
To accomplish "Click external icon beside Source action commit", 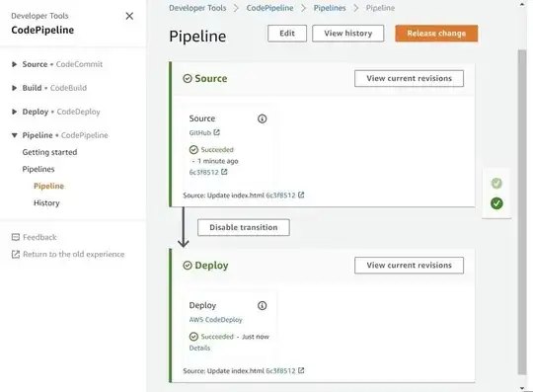I will click(x=224, y=172).
